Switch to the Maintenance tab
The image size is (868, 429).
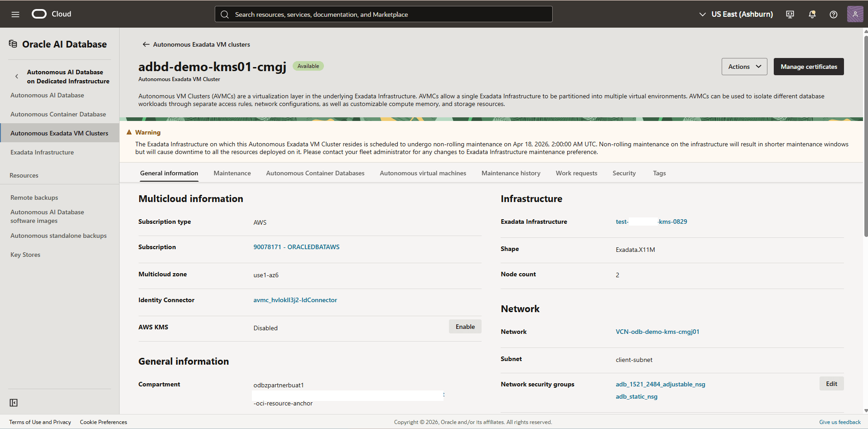coord(232,173)
